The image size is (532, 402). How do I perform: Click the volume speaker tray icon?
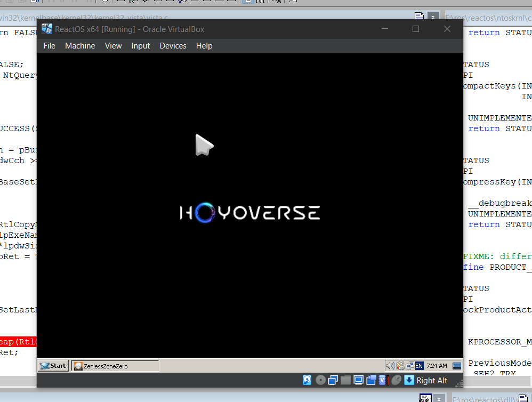(x=390, y=366)
